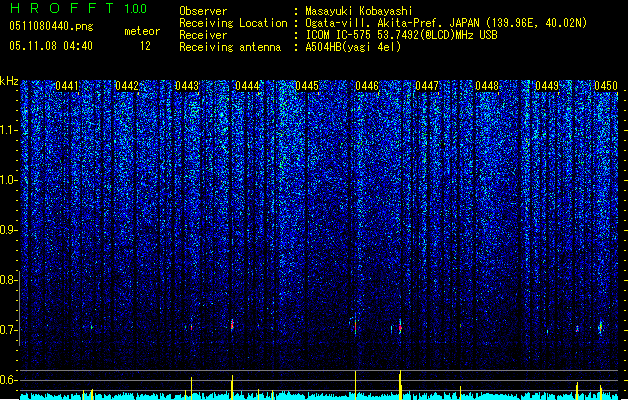Image resolution: width=629 pixels, height=400 pixels.
Task: Select the file name 0511080440.png
Action: click(51, 26)
